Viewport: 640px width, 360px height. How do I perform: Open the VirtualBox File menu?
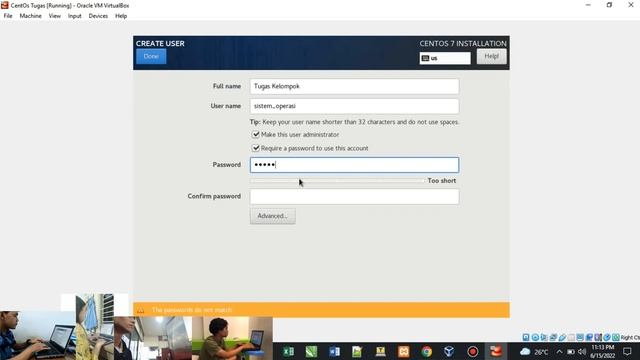click(x=8, y=16)
